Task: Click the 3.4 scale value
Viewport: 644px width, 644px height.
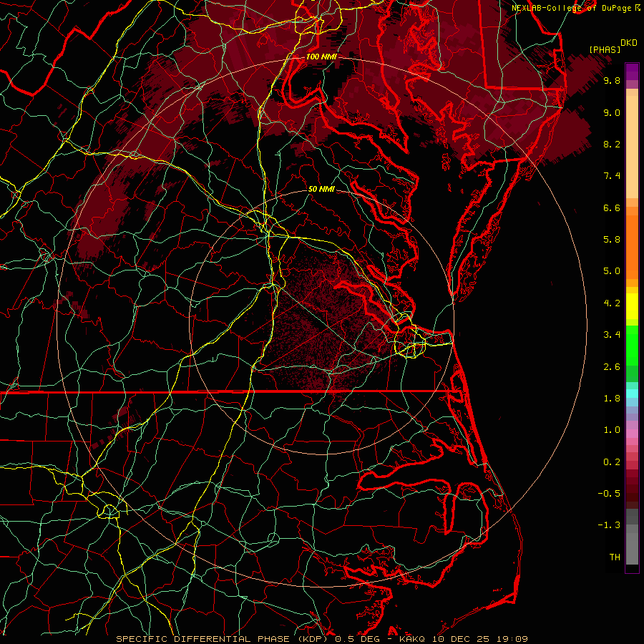Action: click(x=612, y=335)
